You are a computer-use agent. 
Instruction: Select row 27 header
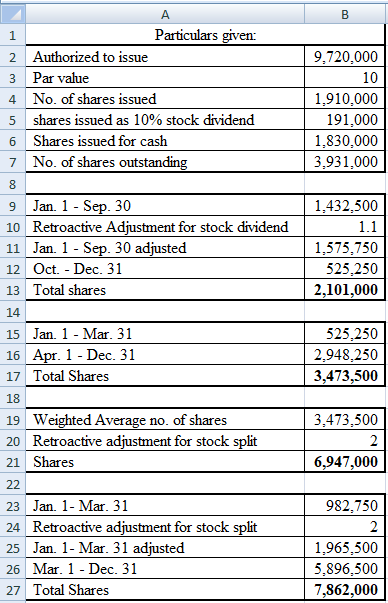(13, 590)
